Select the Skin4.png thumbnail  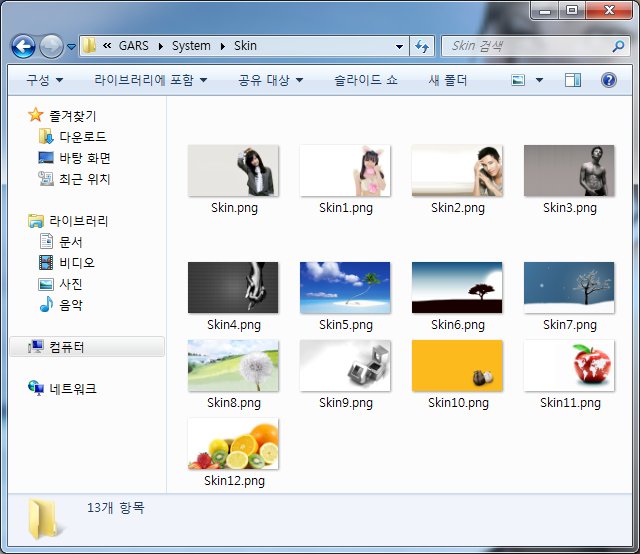pyautogui.click(x=233, y=288)
